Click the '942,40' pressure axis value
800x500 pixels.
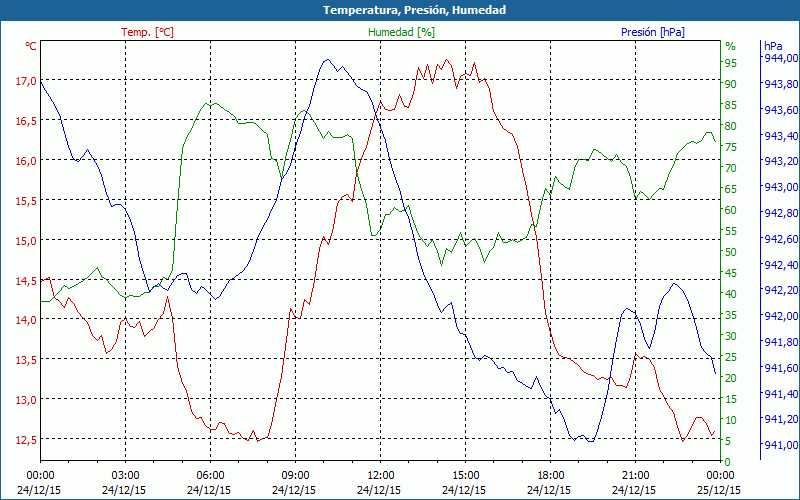[781, 264]
